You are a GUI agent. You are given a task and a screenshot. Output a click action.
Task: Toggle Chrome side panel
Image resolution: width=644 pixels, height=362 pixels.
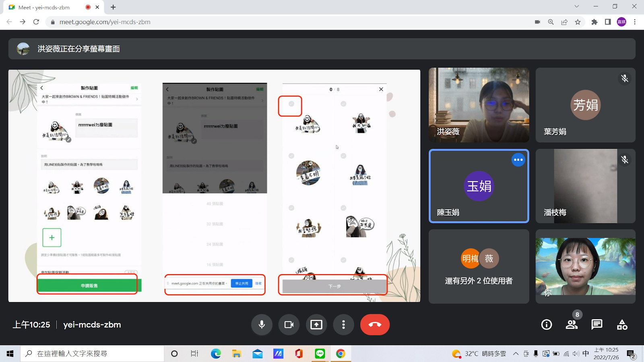point(608,22)
